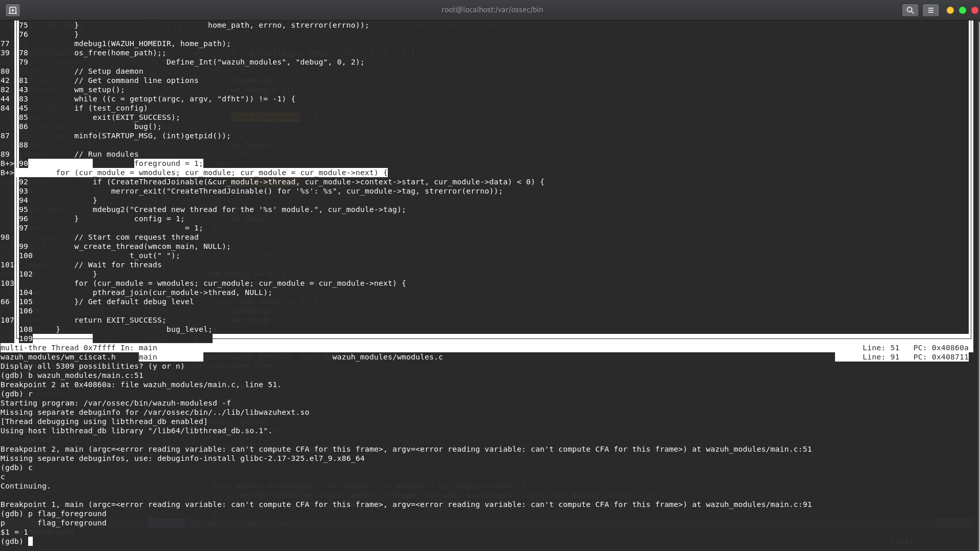Click the title root@localhost:/var/ossec/bin

point(491,9)
